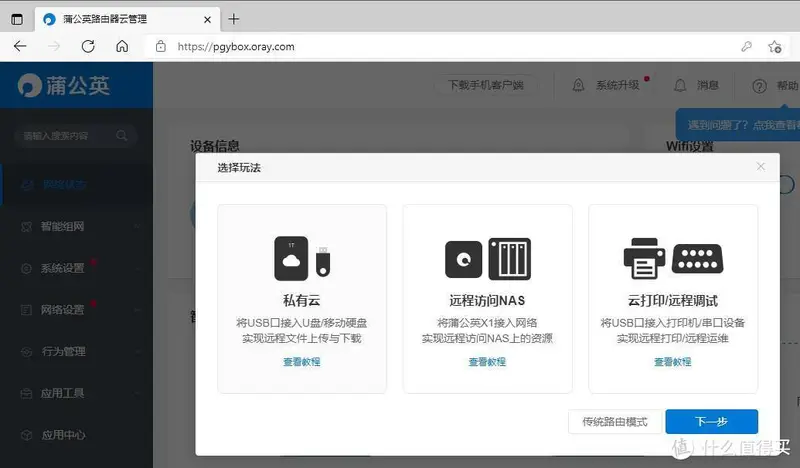
Task: Open 消息 notifications bell icon
Action: tap(680, 86)
